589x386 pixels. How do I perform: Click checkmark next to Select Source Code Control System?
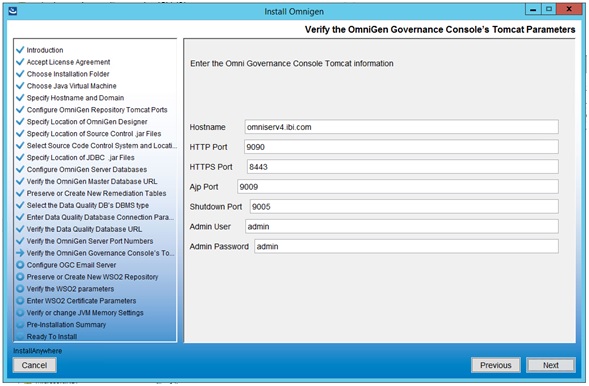click(20, 145)
